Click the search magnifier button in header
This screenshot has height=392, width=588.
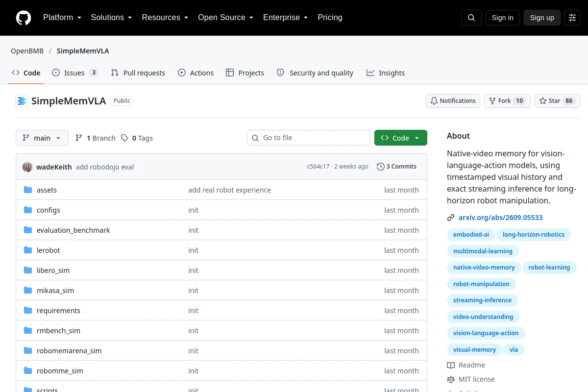point(471,18)
